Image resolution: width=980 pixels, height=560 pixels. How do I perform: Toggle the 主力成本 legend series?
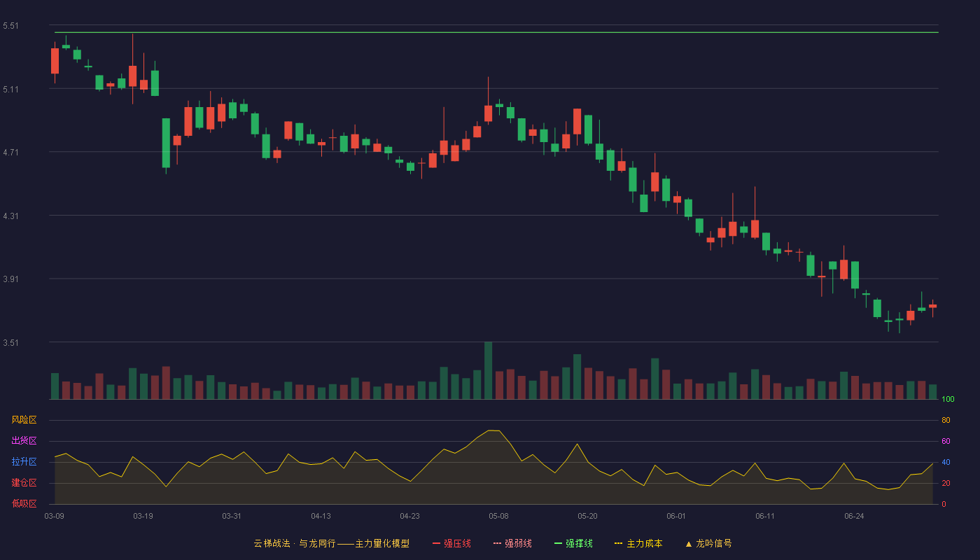tap(638, 543)
